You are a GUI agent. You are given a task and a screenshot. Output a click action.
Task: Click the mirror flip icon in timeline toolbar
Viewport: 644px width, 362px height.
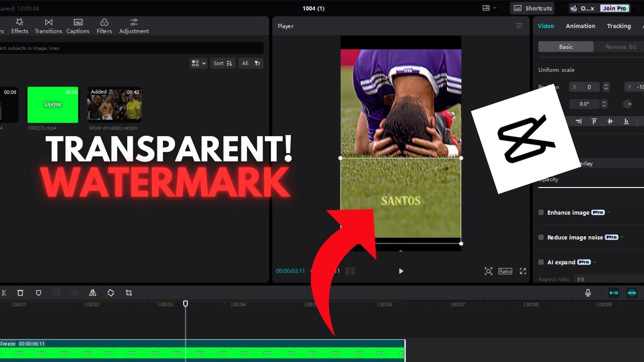93,293
